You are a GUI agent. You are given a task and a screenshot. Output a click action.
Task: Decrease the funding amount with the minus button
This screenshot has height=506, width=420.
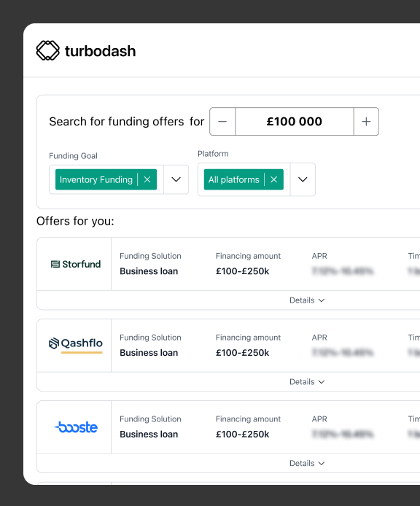222,122
